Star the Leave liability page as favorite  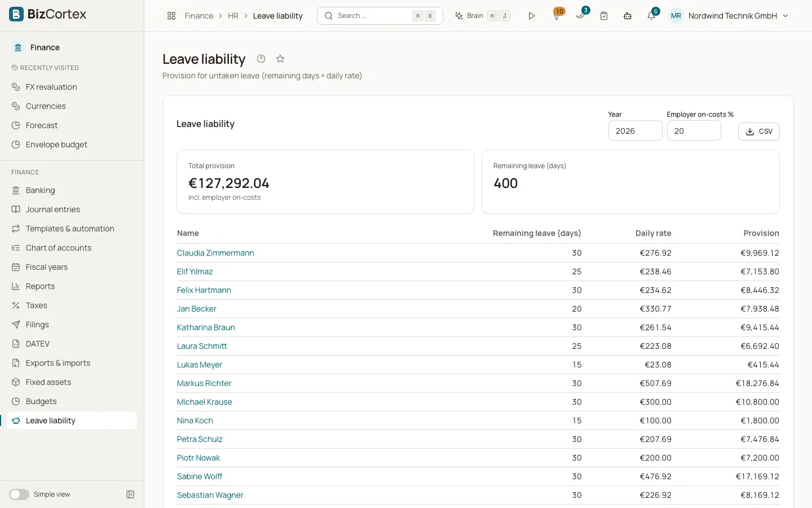(x=280, y=59)
